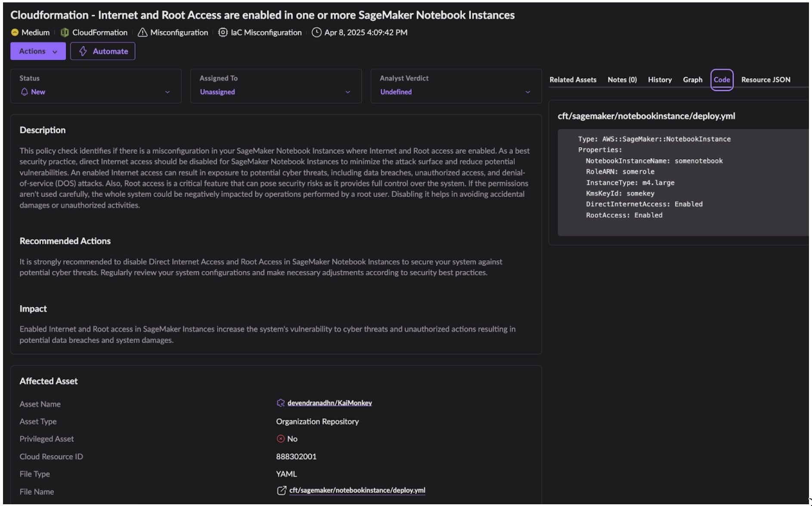The height and width of the screenshot is (506, 812).
Task: Click the external link icon beside File Name
Action: click(281, 491)
